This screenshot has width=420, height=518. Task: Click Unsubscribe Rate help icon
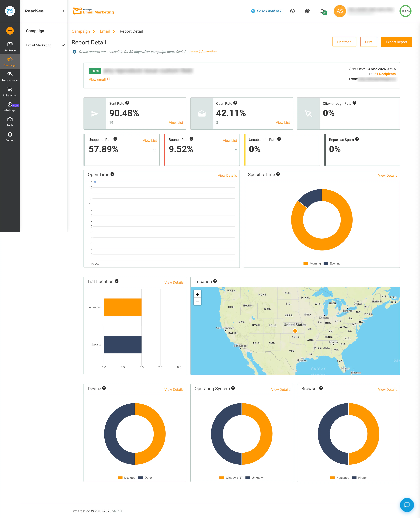279,139
